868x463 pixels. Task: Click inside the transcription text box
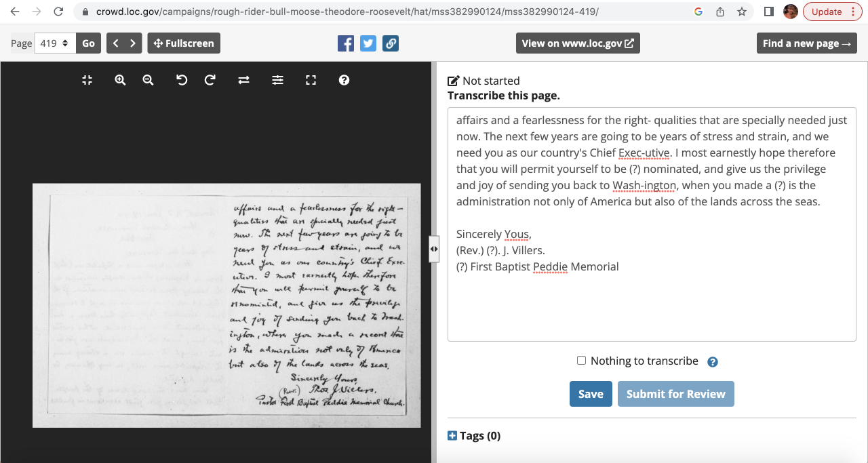point(652,224)
